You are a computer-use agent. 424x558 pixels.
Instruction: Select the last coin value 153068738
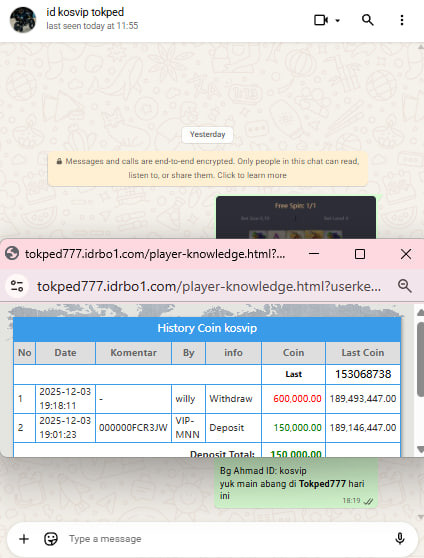click(x=363, y=374)
